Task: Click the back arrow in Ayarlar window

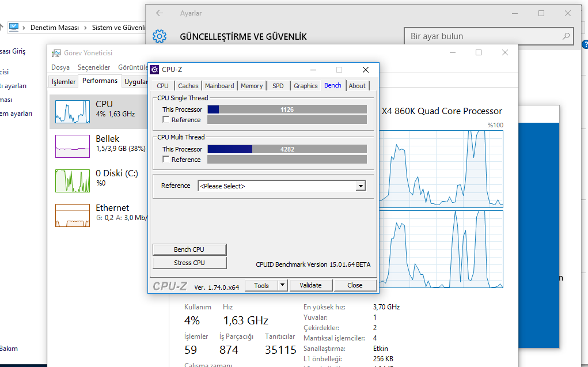Action: 160,13
